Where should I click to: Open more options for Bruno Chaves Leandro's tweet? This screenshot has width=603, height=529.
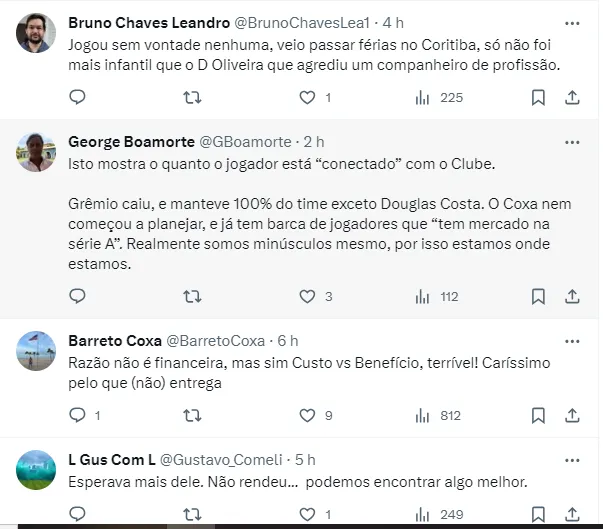point(572,24)
